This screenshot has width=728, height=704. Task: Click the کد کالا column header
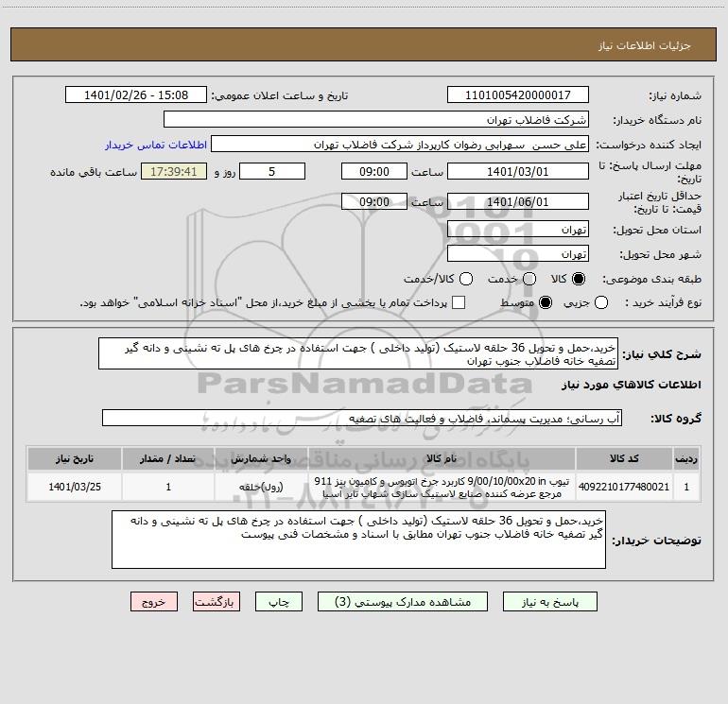[x=624, y=458]
